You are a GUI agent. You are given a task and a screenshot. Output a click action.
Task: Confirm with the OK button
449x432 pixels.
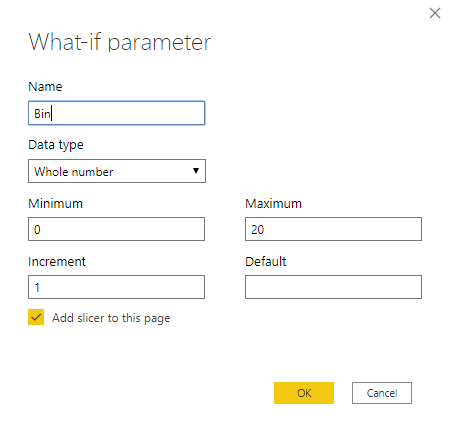point(304,393)
